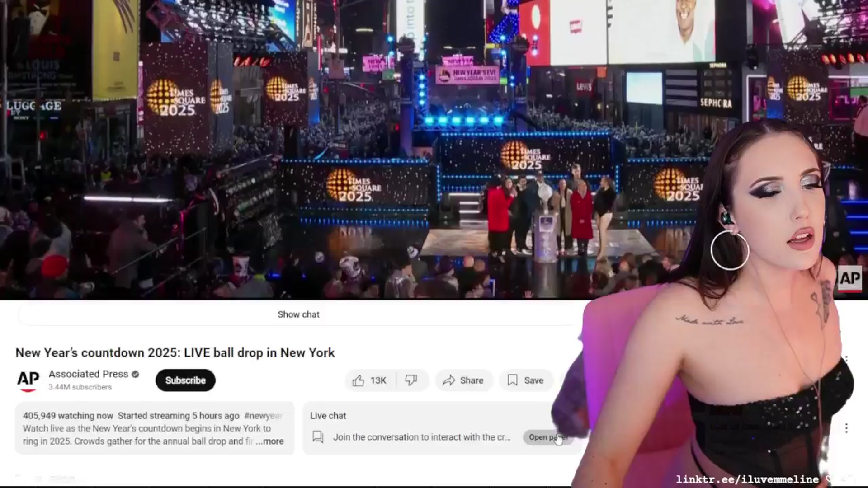Open the Associated Press channel avatar
This screenshot has height=488, width=868.
click(28, 380)
